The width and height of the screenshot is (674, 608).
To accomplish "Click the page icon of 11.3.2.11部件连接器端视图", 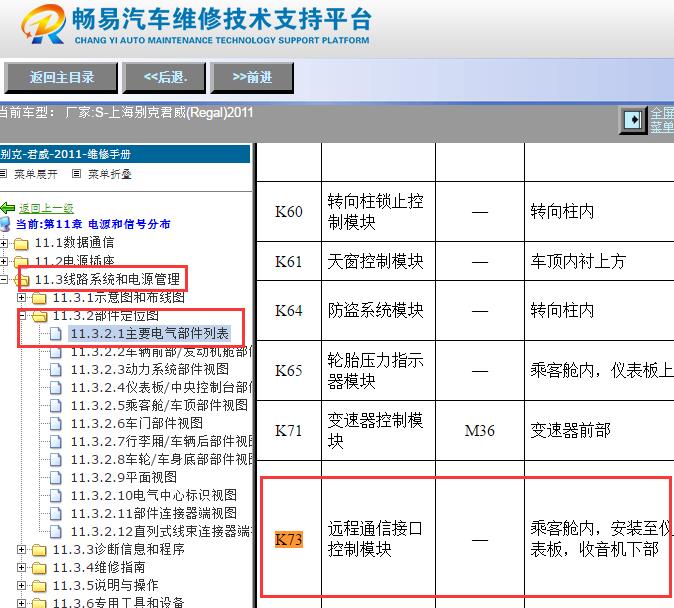I will click(x=55, y=513).
